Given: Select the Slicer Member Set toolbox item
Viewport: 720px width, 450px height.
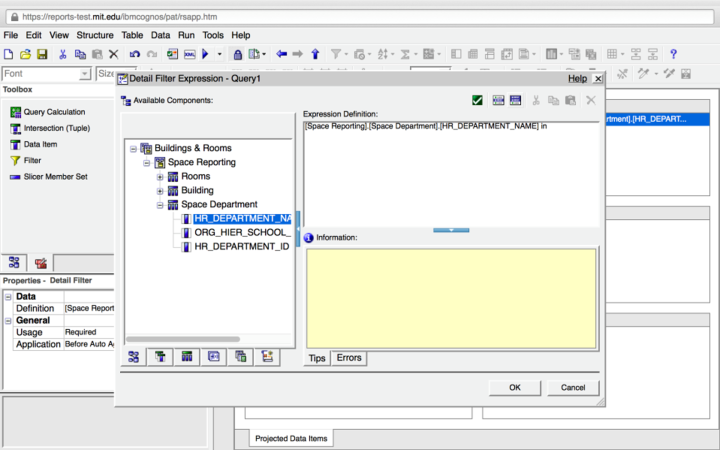Looking at the screenshot, I should pos(55,176).
